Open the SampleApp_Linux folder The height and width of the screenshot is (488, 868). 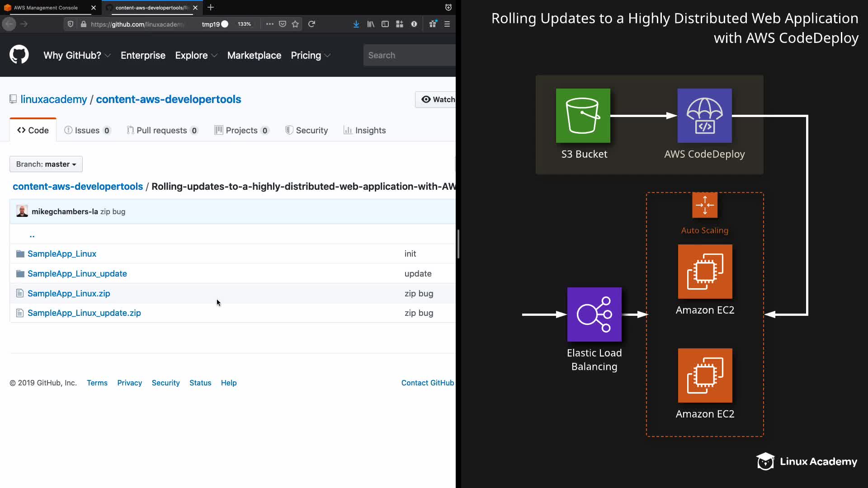[x=62, y=253]
